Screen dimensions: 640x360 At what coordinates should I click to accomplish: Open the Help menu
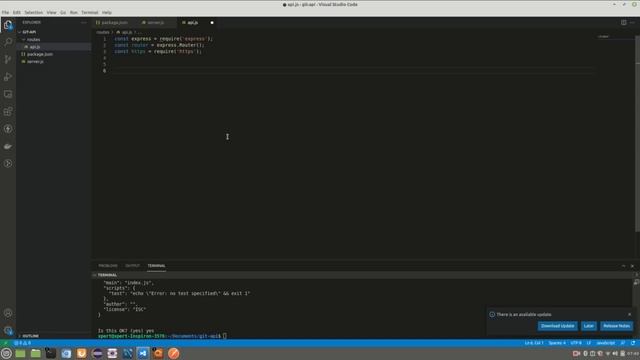coord(107,13)
